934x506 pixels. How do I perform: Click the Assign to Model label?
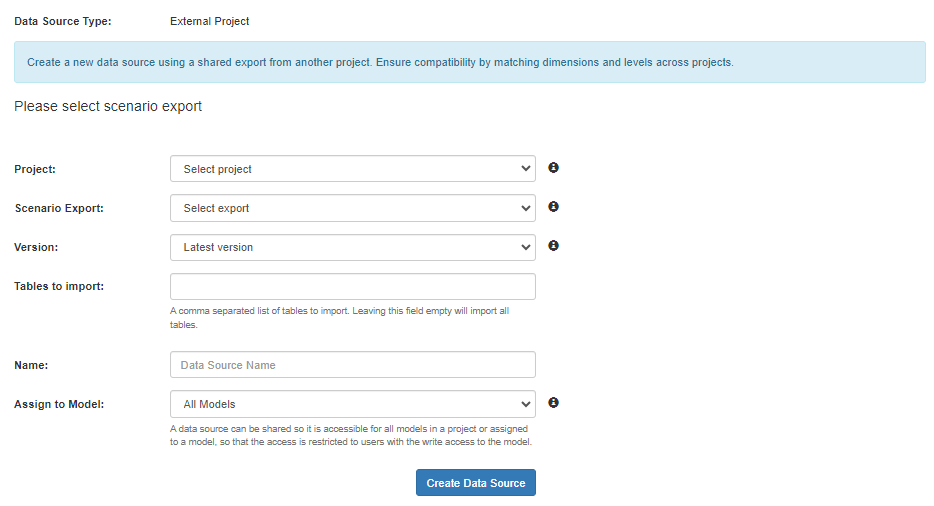coord(59,405)
